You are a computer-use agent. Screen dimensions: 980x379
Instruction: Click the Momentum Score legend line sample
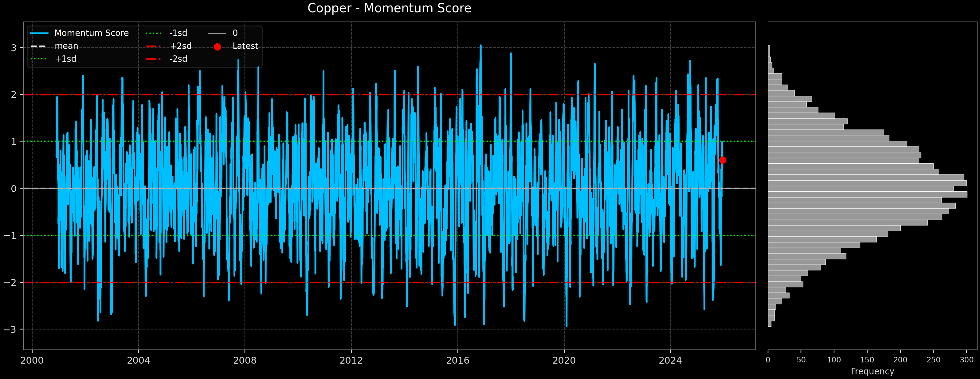point(39,34)
